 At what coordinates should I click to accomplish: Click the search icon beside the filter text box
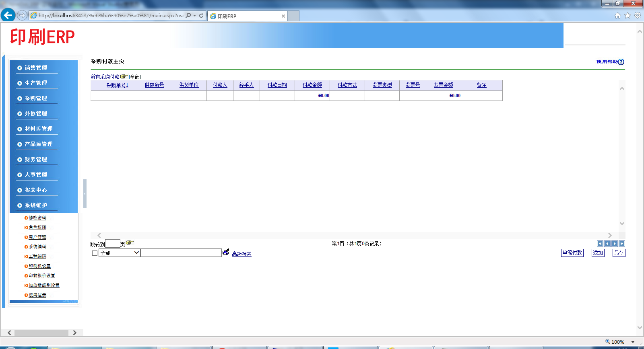(x=226, y=252)
